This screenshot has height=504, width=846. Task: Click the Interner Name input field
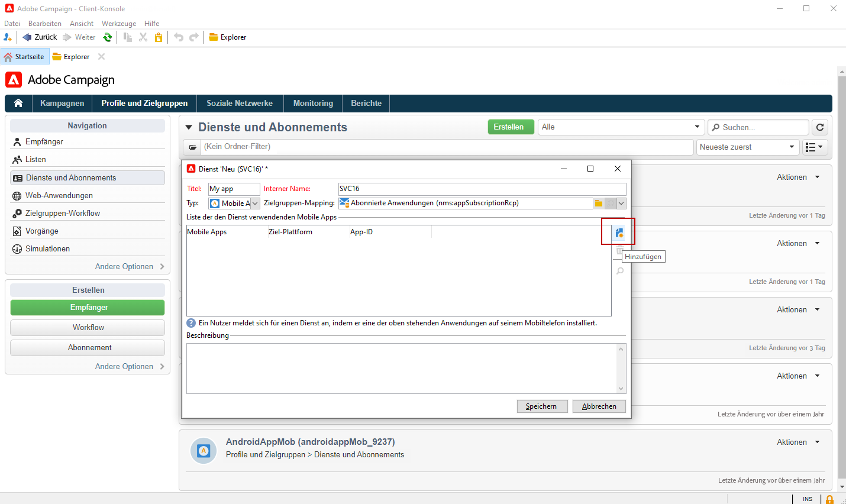pyautogui.click(x=482, y=189)
